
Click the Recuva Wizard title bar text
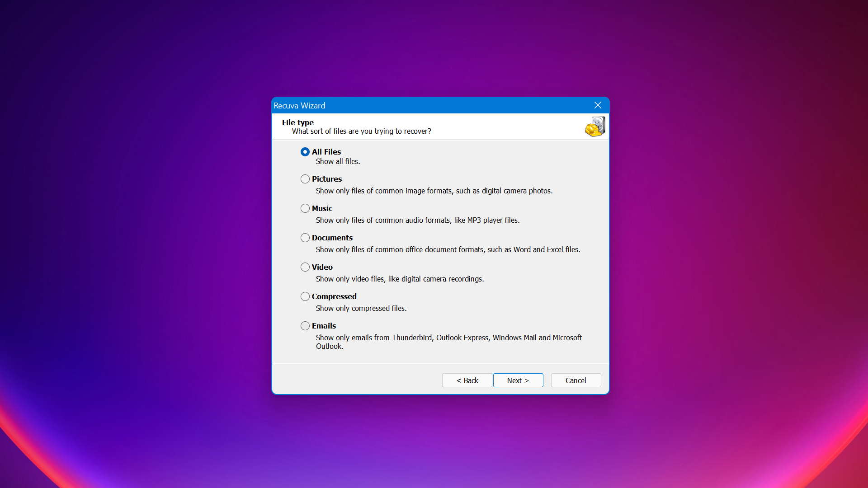pos(299,106)
